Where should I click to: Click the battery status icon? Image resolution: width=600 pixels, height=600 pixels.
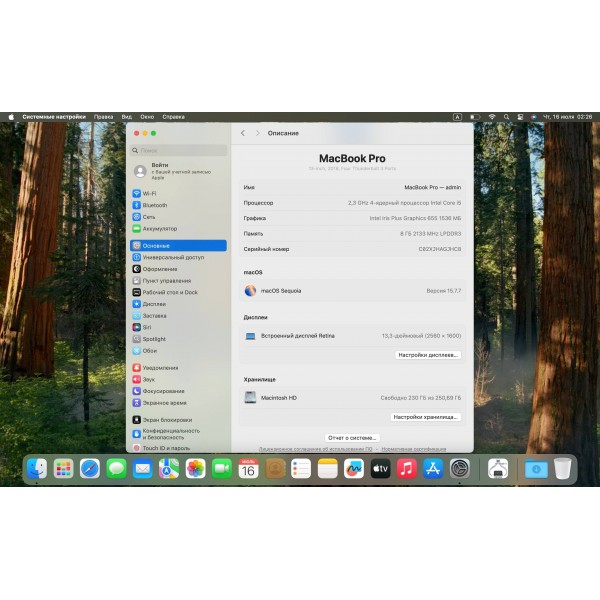point(475,117)
